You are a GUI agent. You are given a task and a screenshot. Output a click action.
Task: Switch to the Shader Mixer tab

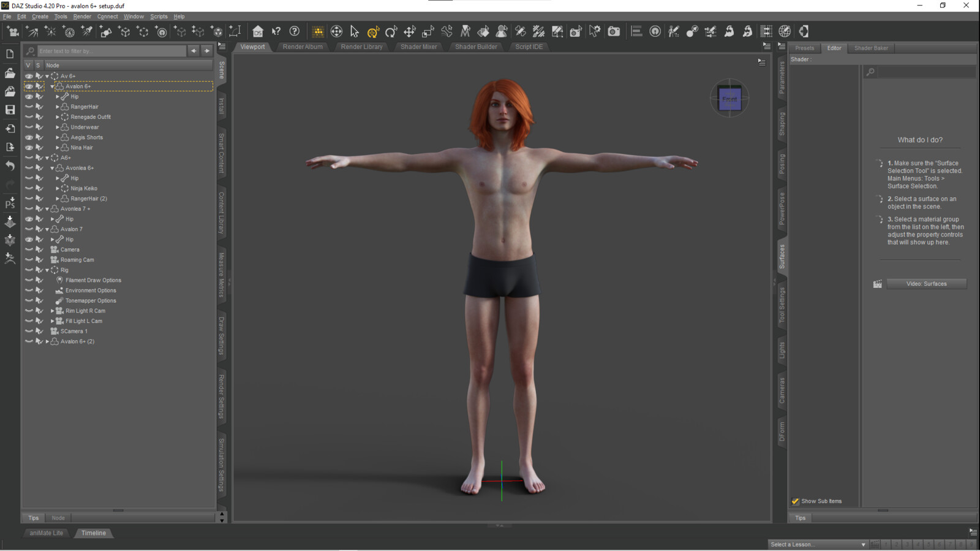pyautogui.click(x=419, y=47)
